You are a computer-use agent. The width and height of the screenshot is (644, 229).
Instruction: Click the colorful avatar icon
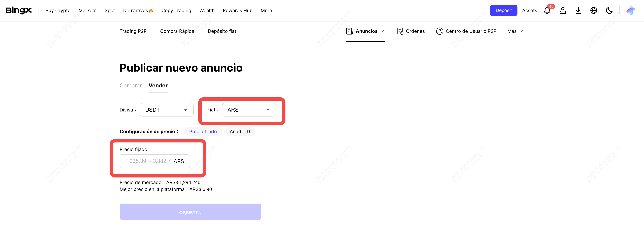point(631,10)
